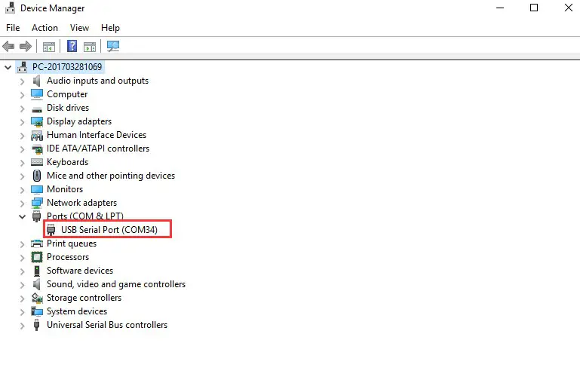
Task: Expand the Network adapters category
Action: coord(23,203)
